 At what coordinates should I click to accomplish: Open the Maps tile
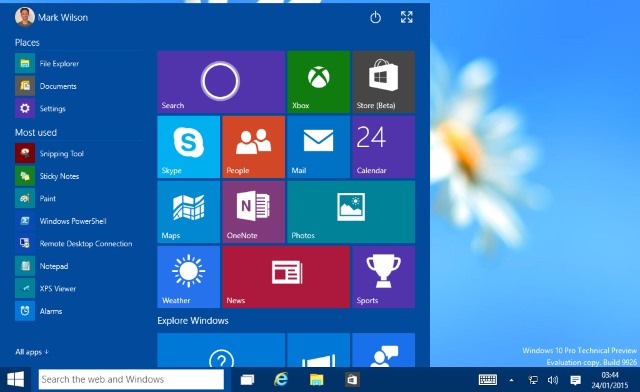pos(189,212)
